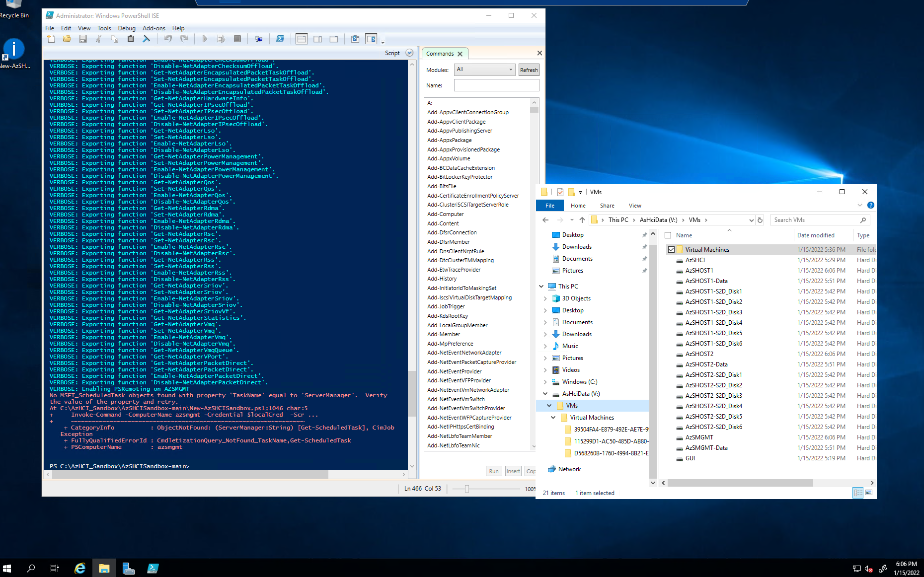Open the Start PowerShell.exe console icon
Image resolution: width=924 pixels, height=577 pixels.
(280, 39)
